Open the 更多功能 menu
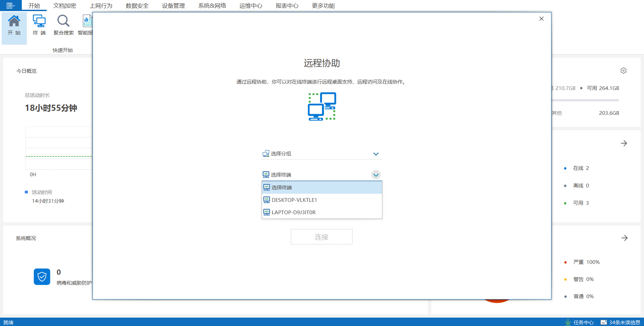644x326 pixels. [323, 6]
